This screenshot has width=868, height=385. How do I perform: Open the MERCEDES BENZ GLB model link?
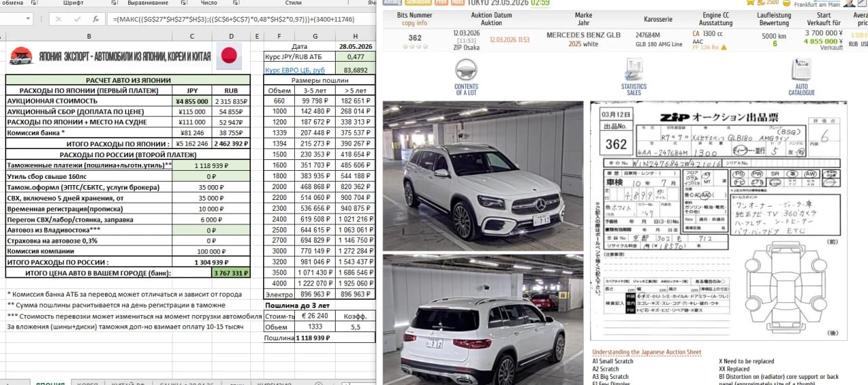583,35
